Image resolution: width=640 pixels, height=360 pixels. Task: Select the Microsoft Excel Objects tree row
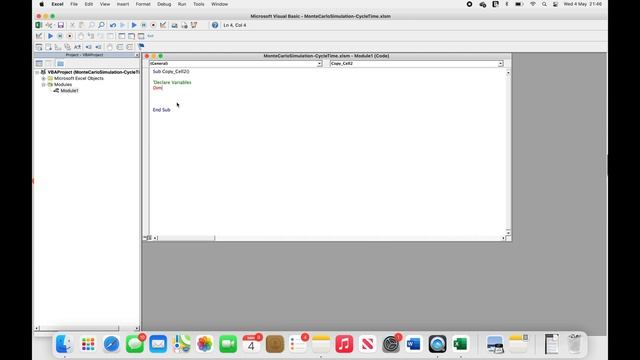tap(79, 78)
